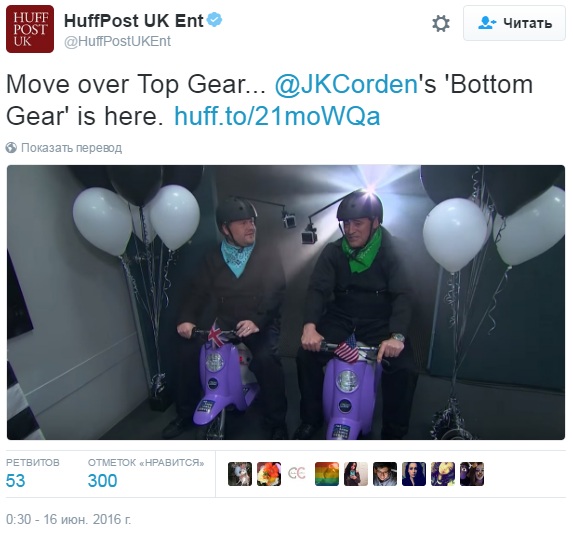Click the last liker avatar

472,474
